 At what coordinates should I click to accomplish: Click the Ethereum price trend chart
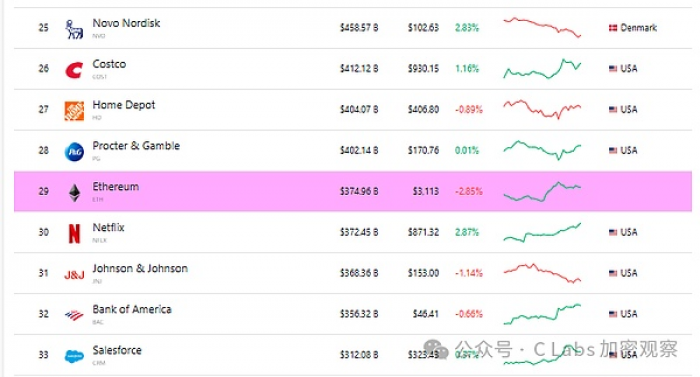[x=542, y=192]
